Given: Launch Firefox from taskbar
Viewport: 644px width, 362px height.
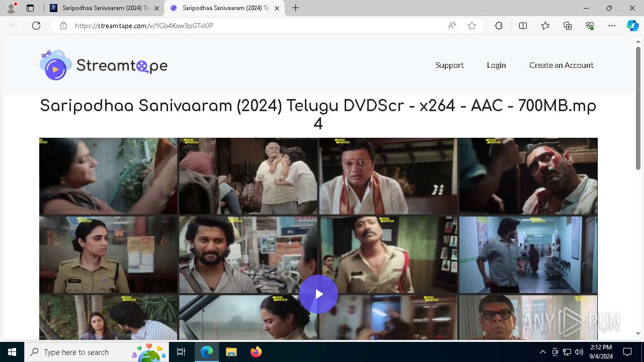Looking at the screenshot, I should tap(256, 352).
